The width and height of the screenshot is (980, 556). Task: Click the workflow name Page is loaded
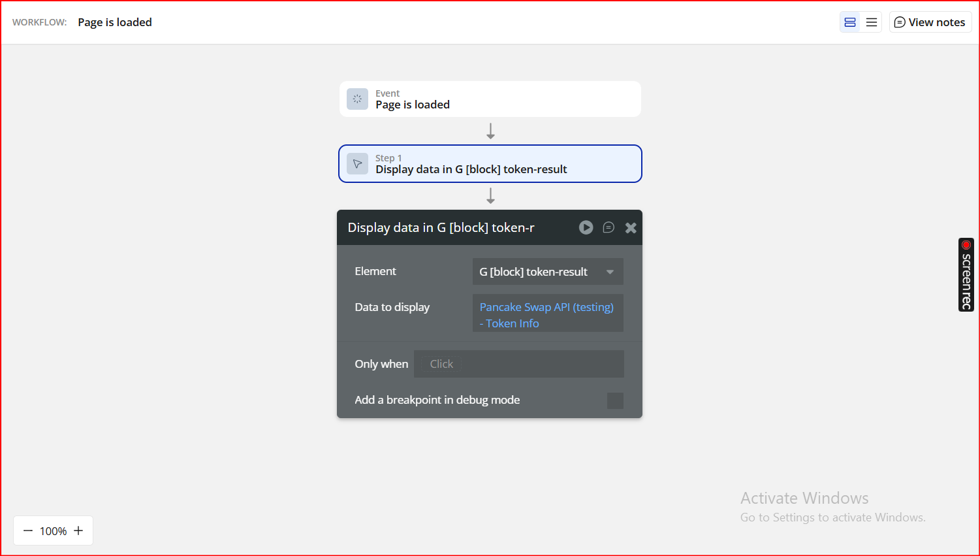(x=115, y=22)
